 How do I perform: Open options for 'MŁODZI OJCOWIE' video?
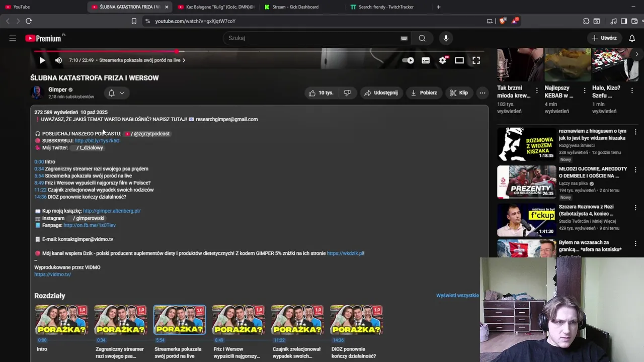tap(635, 170)
